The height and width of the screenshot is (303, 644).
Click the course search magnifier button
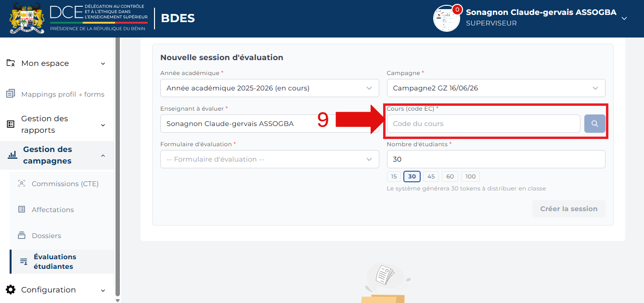(x=595, y=124)
